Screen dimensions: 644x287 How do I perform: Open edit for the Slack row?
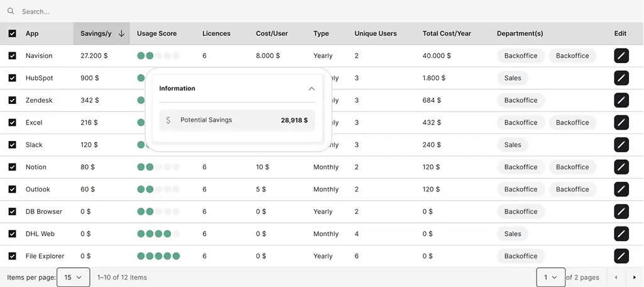[621, 145]
